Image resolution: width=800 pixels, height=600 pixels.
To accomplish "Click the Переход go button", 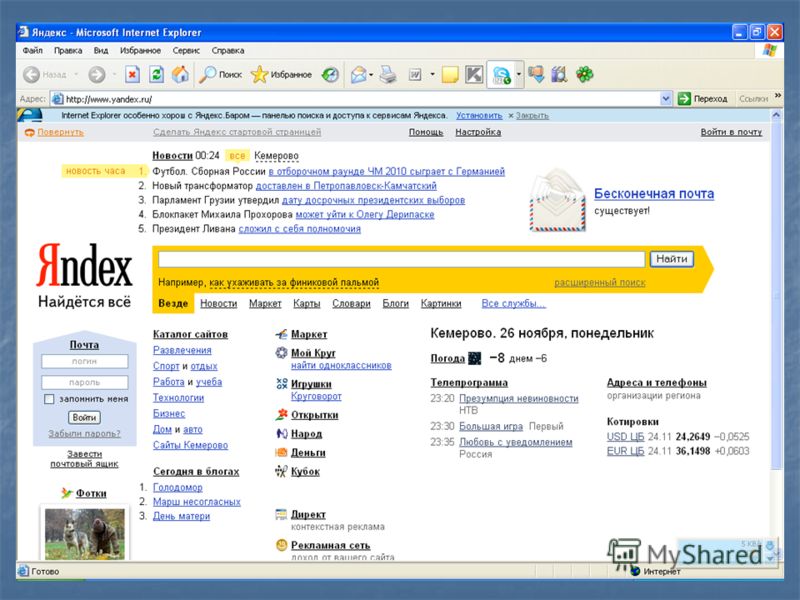I will pos(702,98).
